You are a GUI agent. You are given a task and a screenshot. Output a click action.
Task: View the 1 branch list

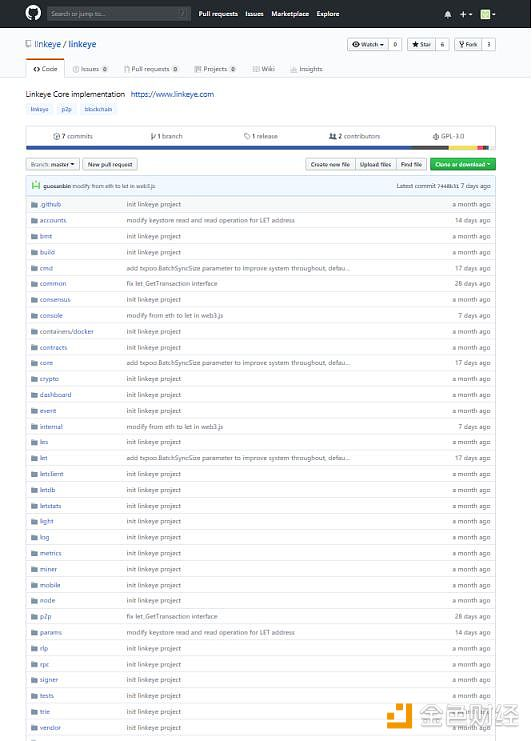(166, 136)
